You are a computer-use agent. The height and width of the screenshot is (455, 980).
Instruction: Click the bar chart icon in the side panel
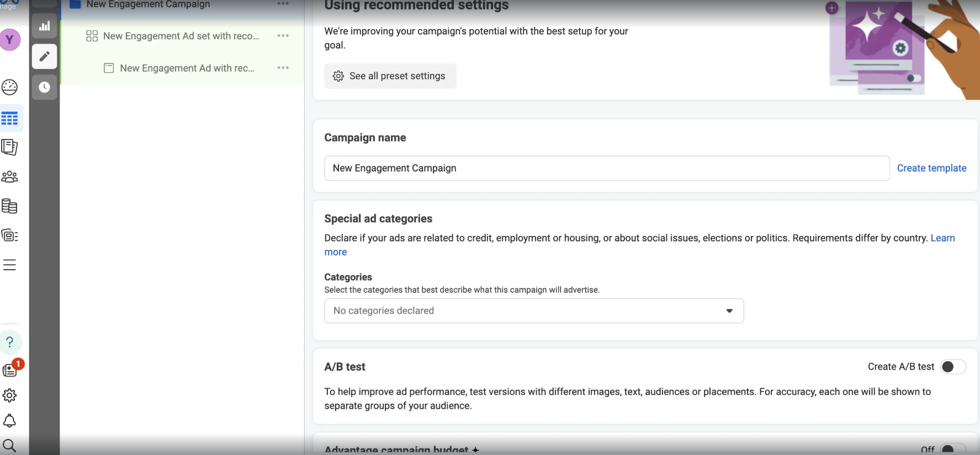pos(44,26)
